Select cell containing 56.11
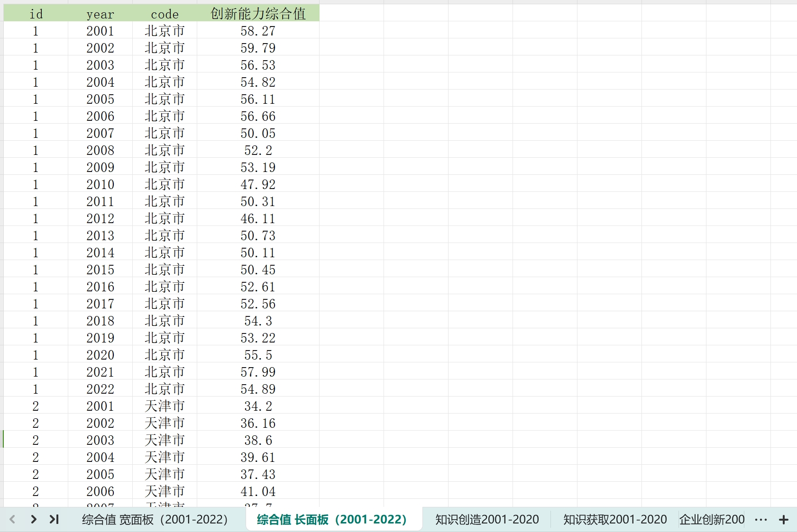 click(x=258, y=99)
